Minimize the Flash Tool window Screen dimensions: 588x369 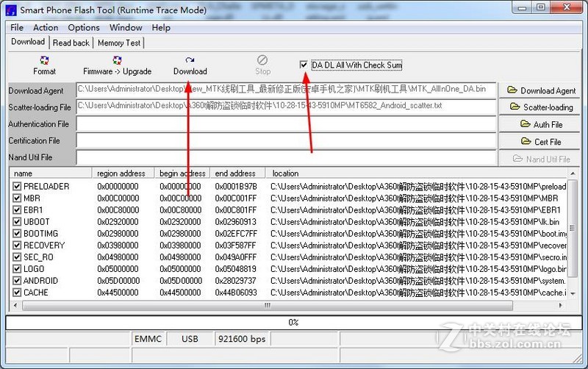coord(522,7)
